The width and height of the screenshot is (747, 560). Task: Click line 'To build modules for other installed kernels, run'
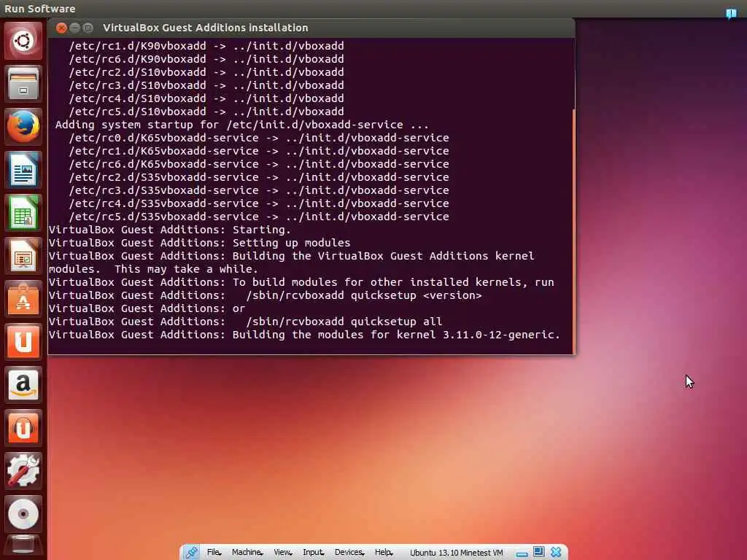point(393,282)
